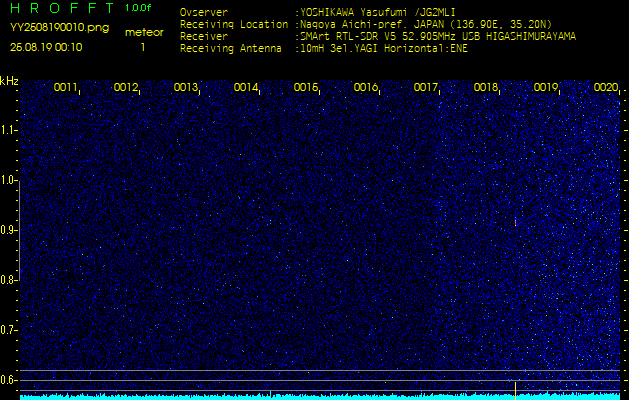The image size is (629, 400).
Task: Select the 10mH 3el.YAGI Horizontal:ENE text
Action: [x=383, y=49]
